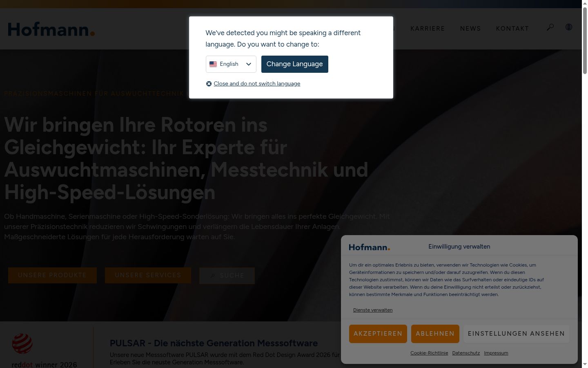Close and do not switch language
The height and width of the screenshot is (368, 588).
[257, 84]
